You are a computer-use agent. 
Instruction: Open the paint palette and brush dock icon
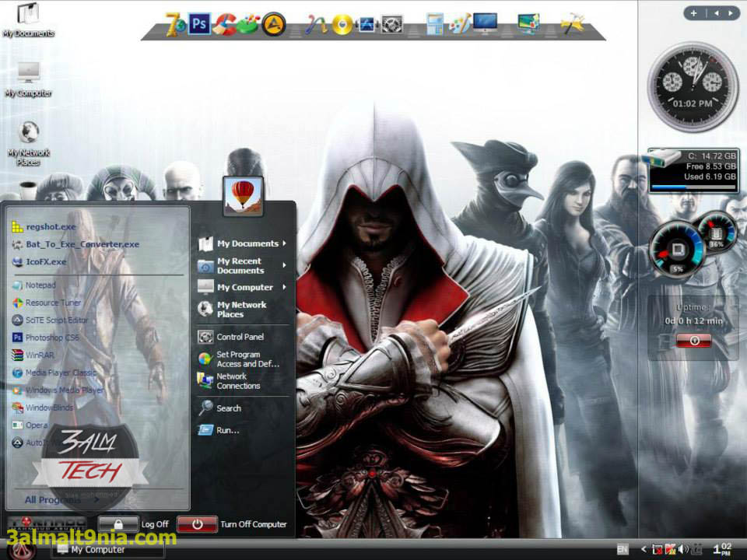459,23
